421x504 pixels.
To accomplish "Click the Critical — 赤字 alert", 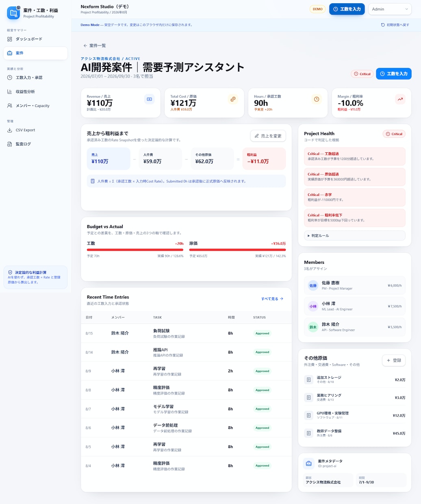I will [x=355, y=197].
